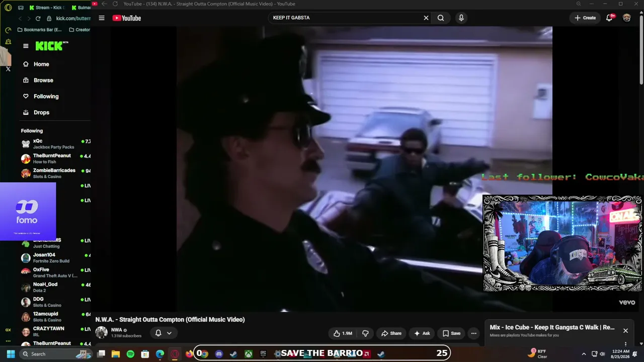
Task: Open Mix - Ice Cube Keep It Gangsta playlist title
Action: click(x=552, y=327)
